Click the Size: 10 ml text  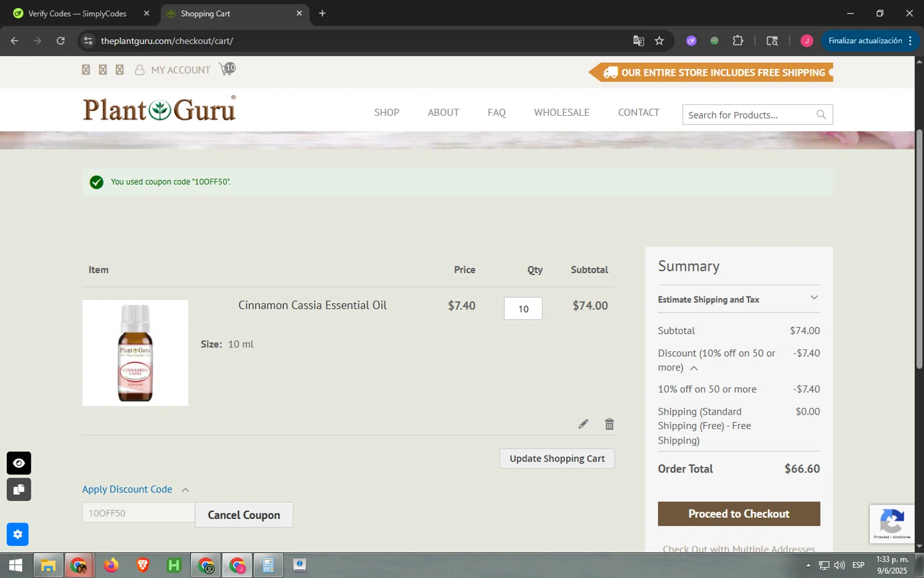[x=227, y=344]
